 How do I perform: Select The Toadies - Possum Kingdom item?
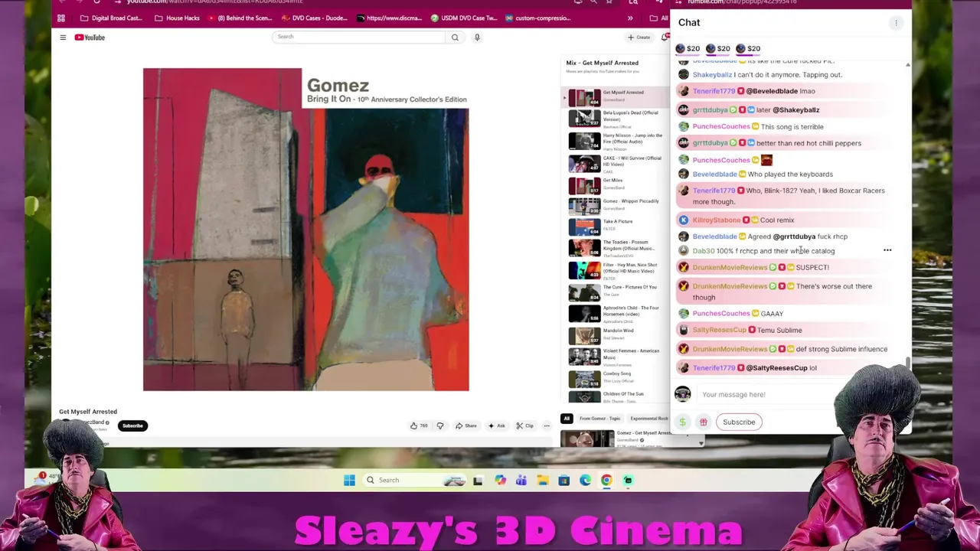coord(616,248)
